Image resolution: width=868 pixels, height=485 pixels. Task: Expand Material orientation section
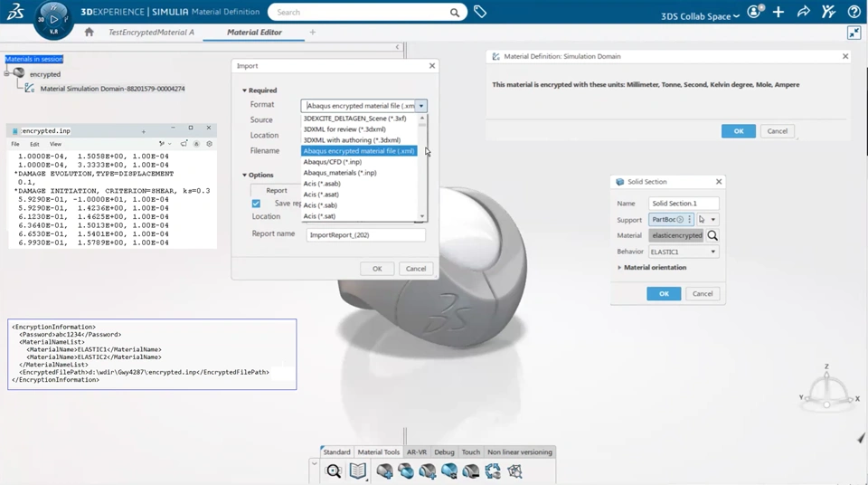click(619, 267)
